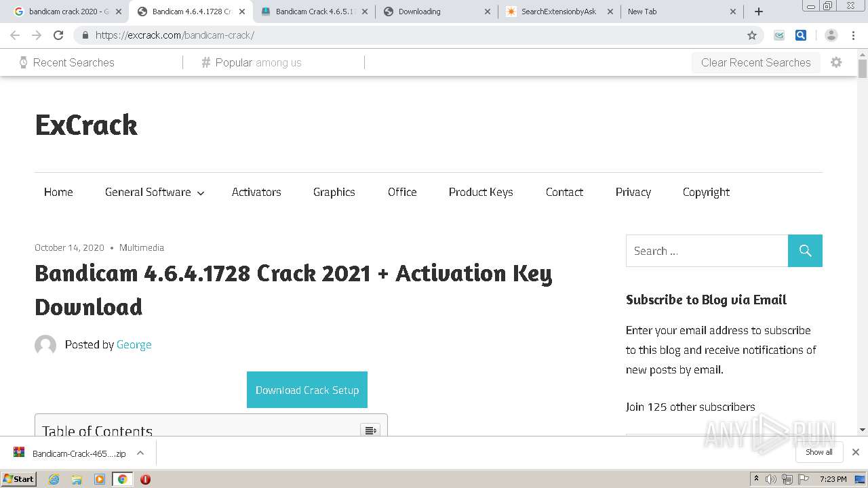The image size is (868, 488).
Task: Open the red Opera icon in taskbar
Action: pyautogui.click(x=145, y=479)
